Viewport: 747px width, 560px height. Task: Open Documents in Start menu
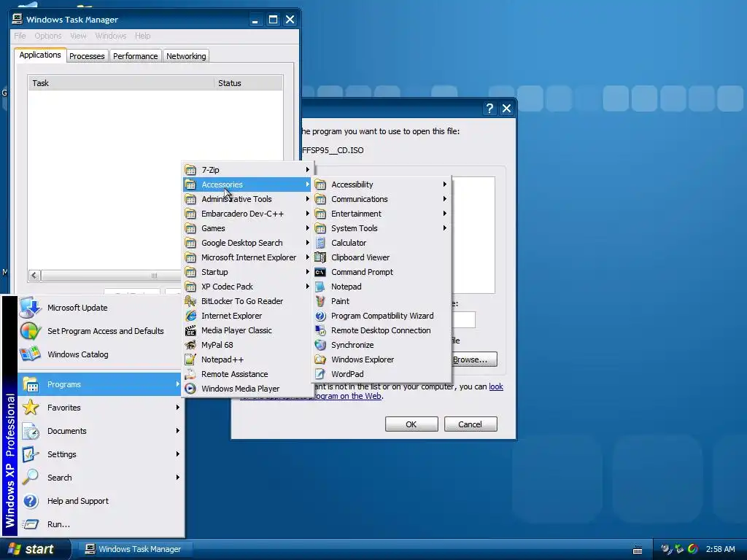101,431
